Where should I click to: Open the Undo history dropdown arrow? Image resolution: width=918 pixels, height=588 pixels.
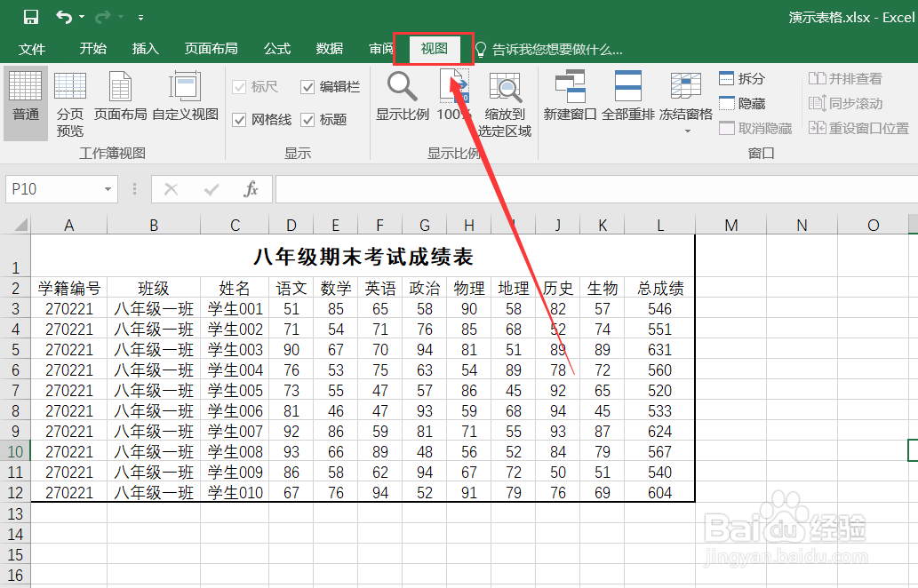[x=82, y=17]
